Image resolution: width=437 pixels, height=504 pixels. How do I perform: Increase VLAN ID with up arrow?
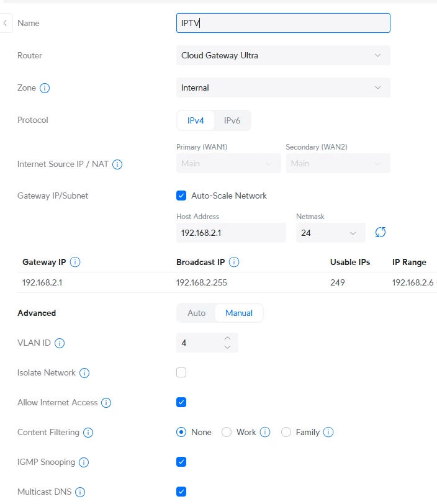tap(228, 338)
